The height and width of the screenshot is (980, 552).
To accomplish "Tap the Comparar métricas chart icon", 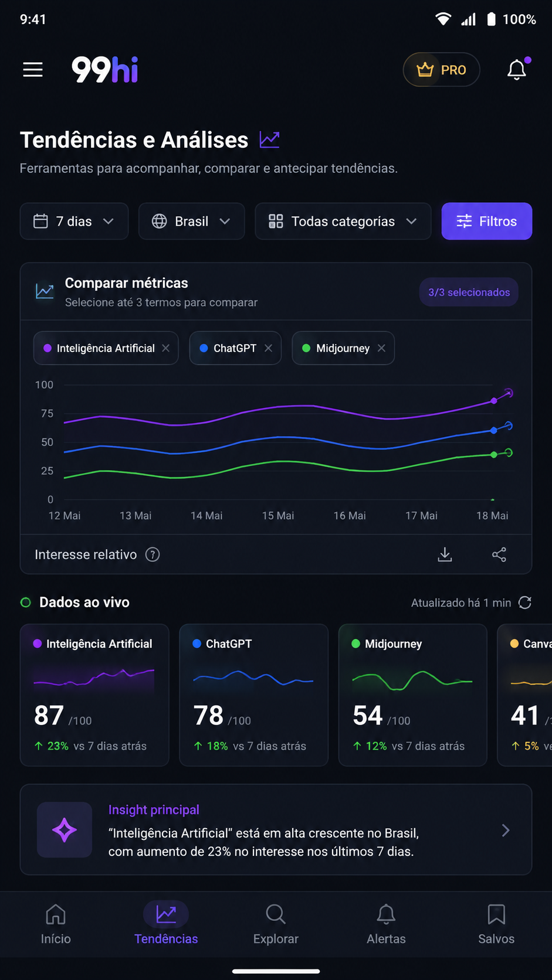I will (x=45, y=291).
